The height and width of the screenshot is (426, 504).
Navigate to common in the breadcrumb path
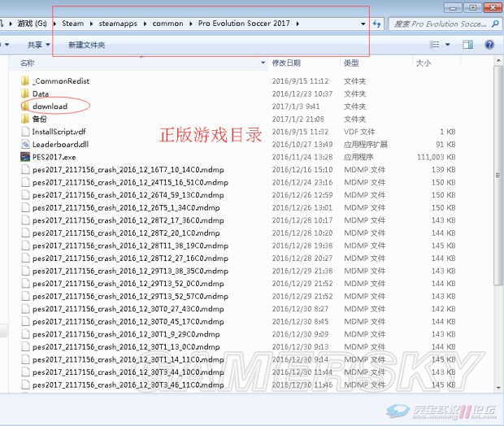167,24
